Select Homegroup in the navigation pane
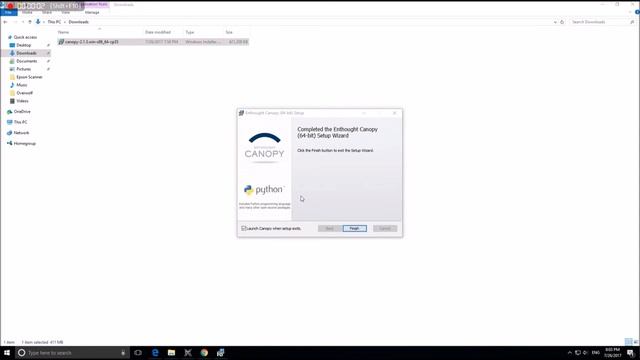The image size is (640, 360). tap(24, 143)
